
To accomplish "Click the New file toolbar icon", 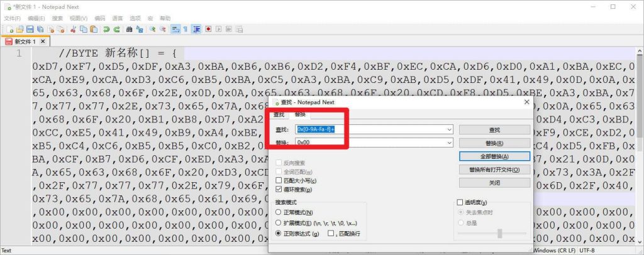I will [x=11, y=29].
